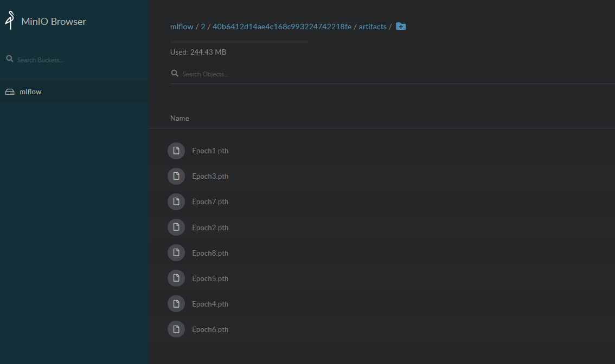Click the file icon next to Epoch1.pth
The height and width of the screenshot is (364, 615).
tap(176, 151)
